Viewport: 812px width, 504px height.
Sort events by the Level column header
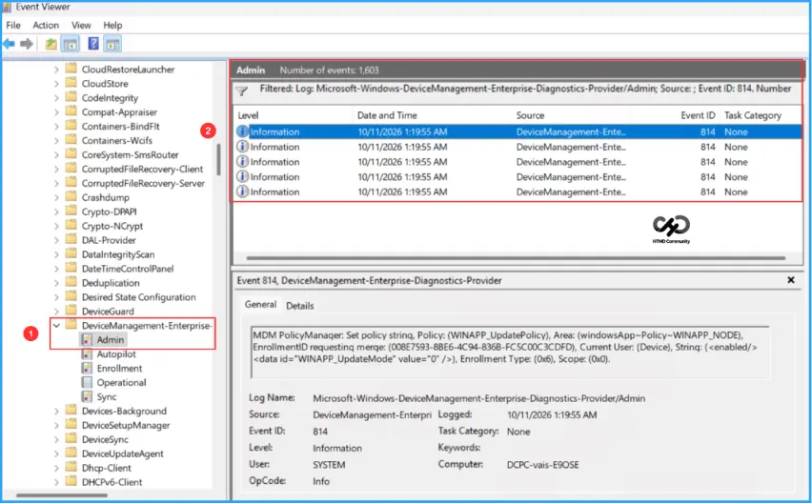248,115
